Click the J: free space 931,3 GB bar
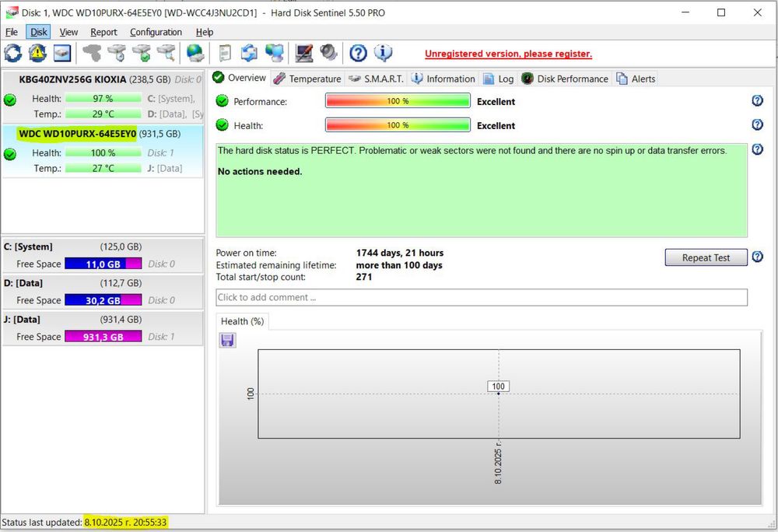 point(103,337)
